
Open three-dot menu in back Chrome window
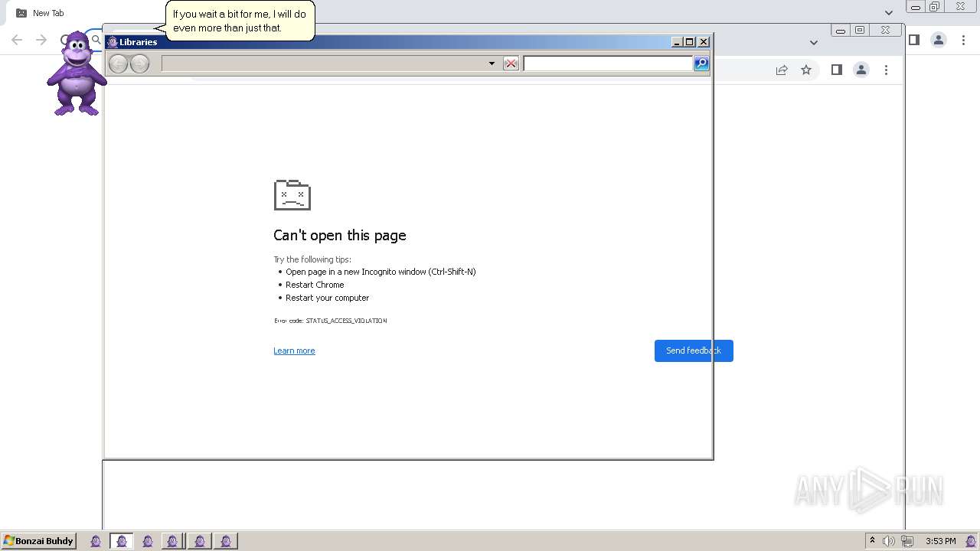pyautogui.click(x=963, y=40)
